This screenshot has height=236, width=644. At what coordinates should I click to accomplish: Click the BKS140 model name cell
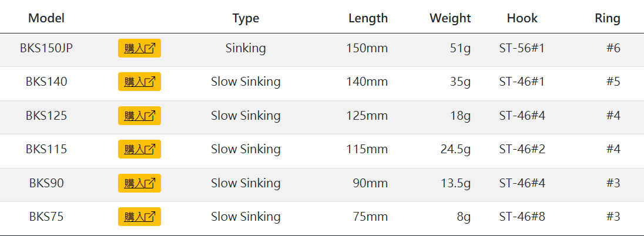[x=46, y=82]
